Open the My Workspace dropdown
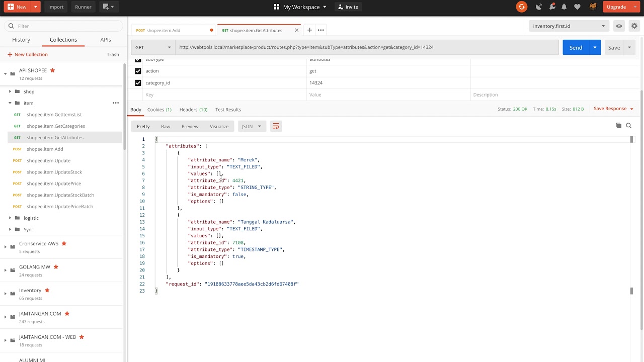 point(304,7)
